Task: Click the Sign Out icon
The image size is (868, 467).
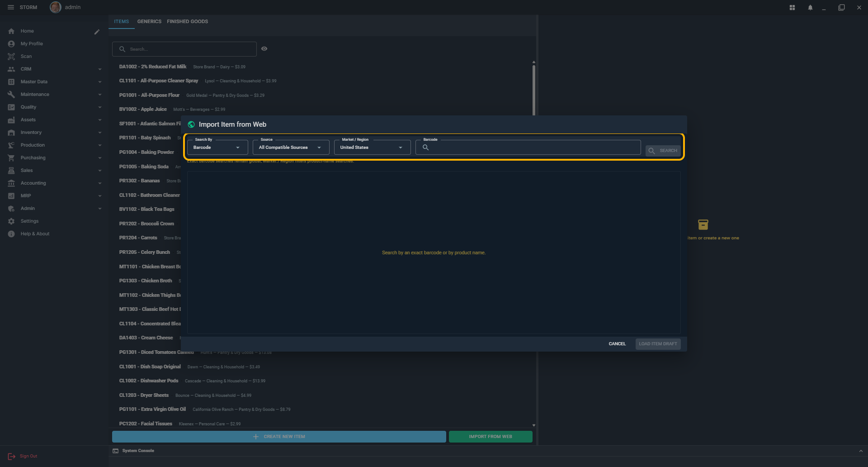Action: click(x=11, y=457)
